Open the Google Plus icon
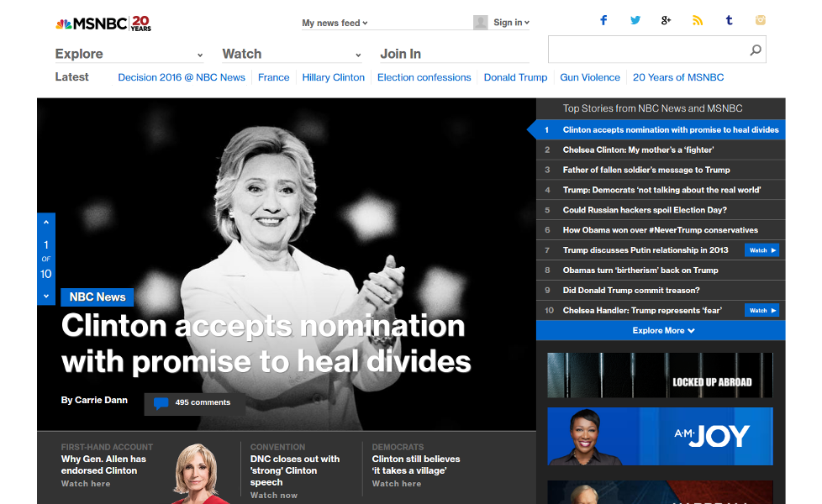Image resolution: width=822 pixels, height=504 pixels. (666, 20)
